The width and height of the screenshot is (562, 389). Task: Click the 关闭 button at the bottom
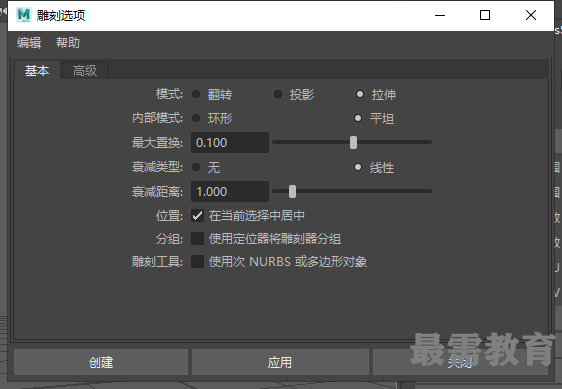pyautogui.click(x=460, y=362)
